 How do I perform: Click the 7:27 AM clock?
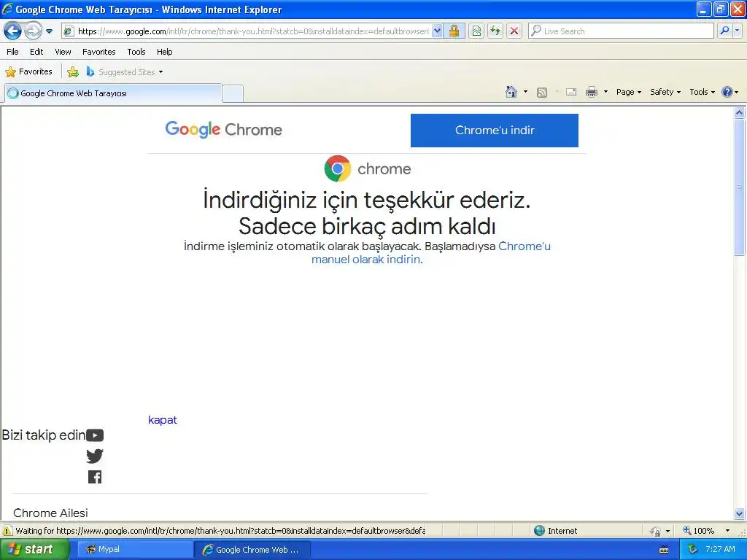pos(720,549)
